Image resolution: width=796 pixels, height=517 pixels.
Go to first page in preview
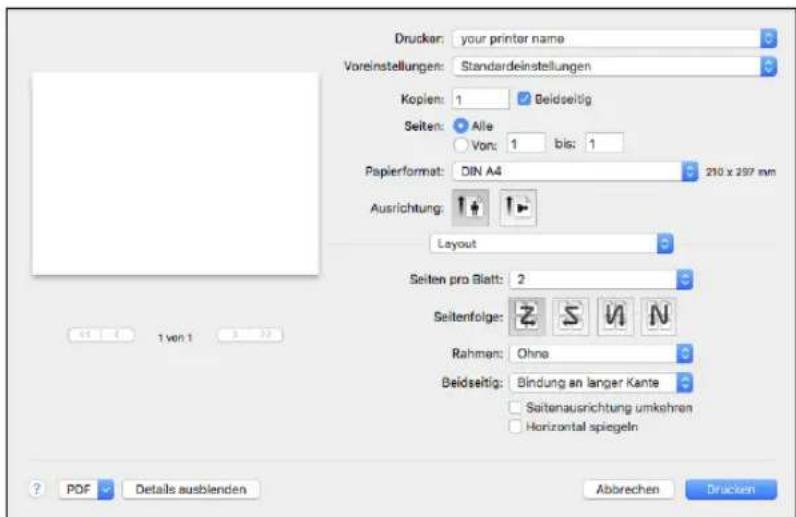[85, 335]
